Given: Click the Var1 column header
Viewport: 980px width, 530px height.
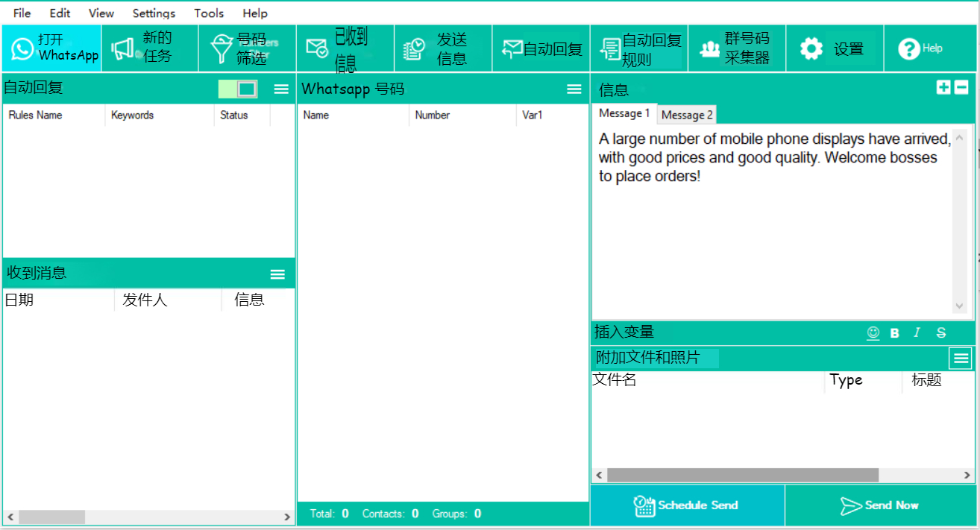Looking at the screenshot, I should [552, 115].
